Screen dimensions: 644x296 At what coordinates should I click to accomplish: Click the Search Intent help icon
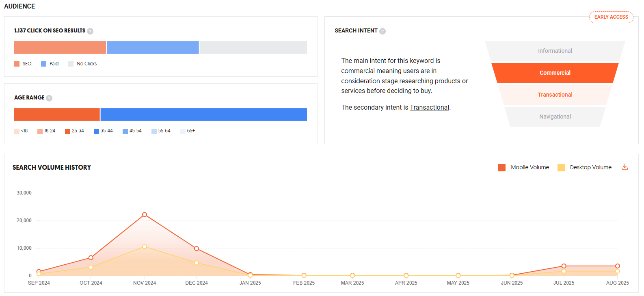(383, 31)
